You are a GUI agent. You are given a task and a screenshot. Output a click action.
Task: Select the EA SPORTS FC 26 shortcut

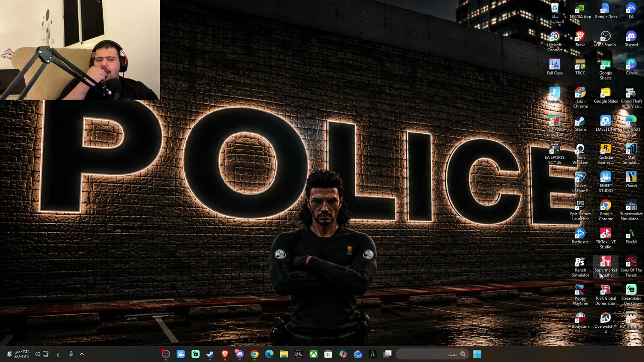coord(554,154)
